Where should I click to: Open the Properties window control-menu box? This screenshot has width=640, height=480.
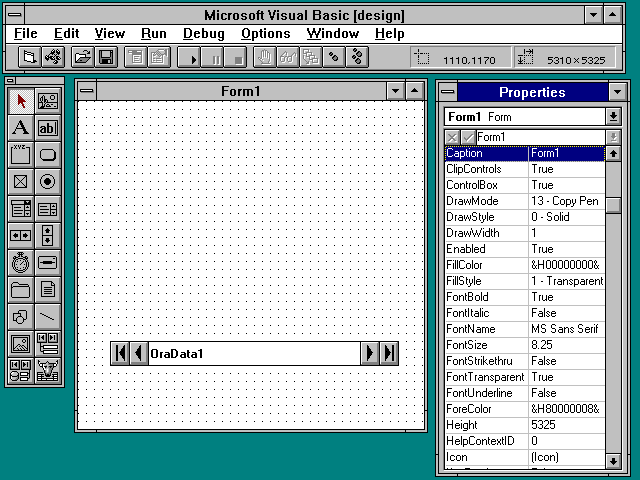pos(447,92)
